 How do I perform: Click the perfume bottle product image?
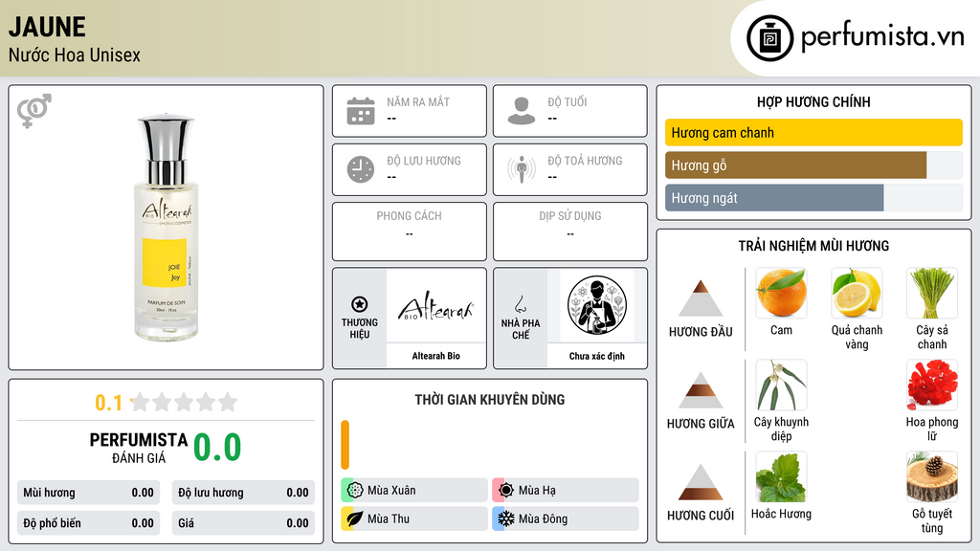(x=167, y=228)
